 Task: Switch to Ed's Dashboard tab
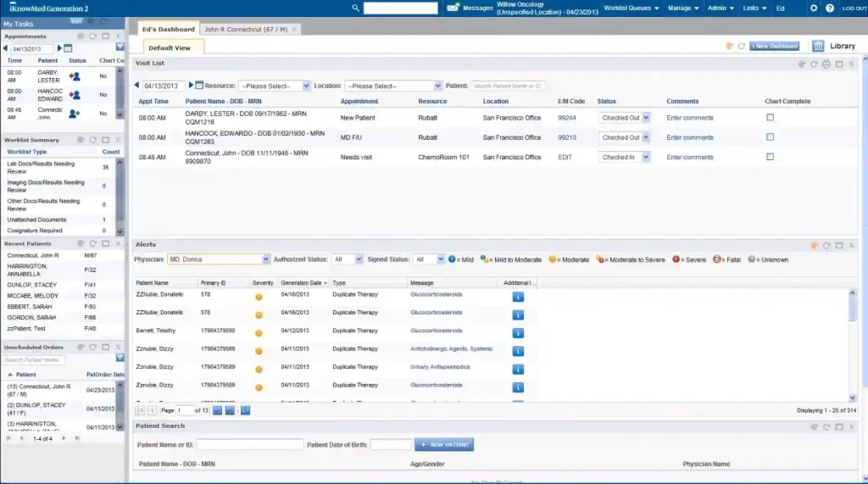169,30
